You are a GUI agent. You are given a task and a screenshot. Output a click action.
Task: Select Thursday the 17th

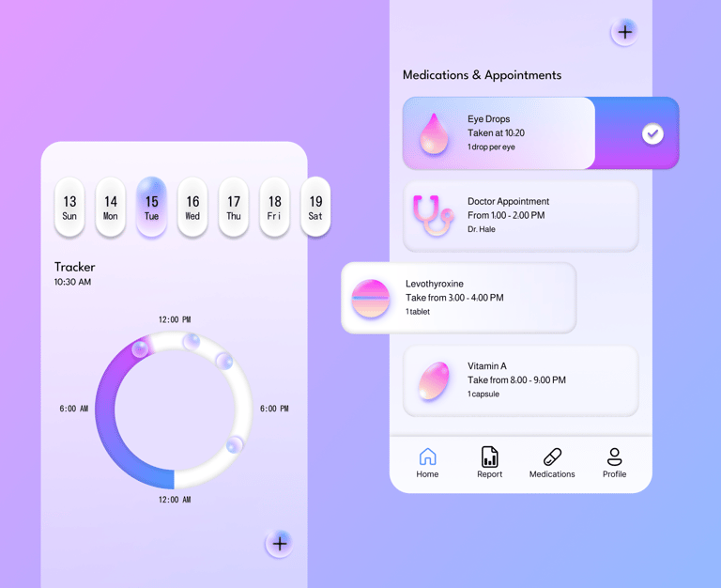pos(234,207)
